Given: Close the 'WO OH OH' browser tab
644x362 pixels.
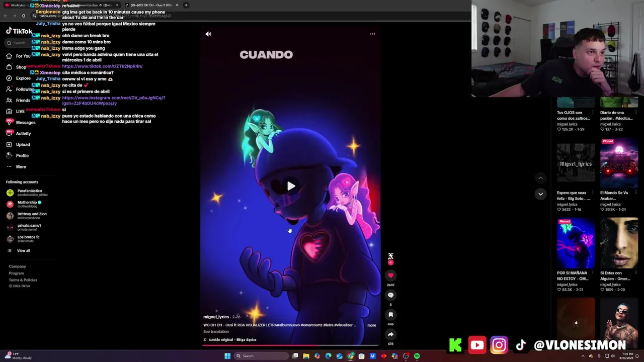Looking at the screenshot, I should click(x=177, y=5).
